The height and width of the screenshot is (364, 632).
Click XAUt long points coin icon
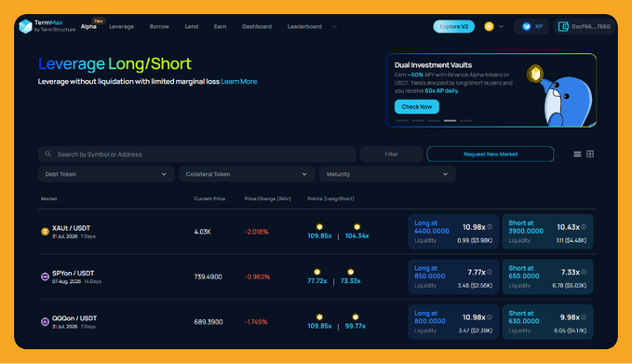(319, 227)
